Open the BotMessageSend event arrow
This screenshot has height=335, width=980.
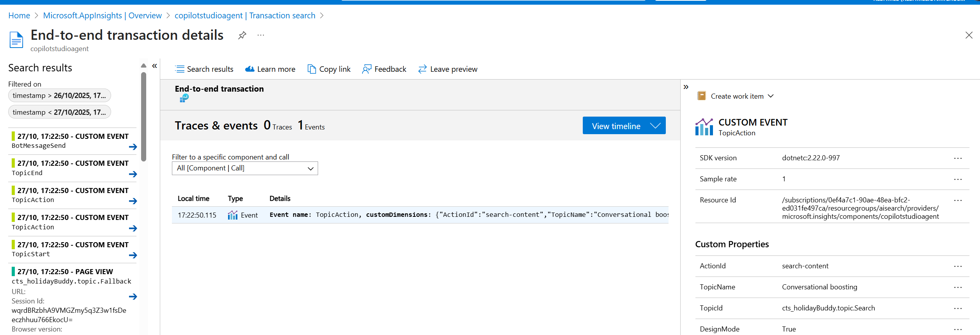tap(133, 147)
